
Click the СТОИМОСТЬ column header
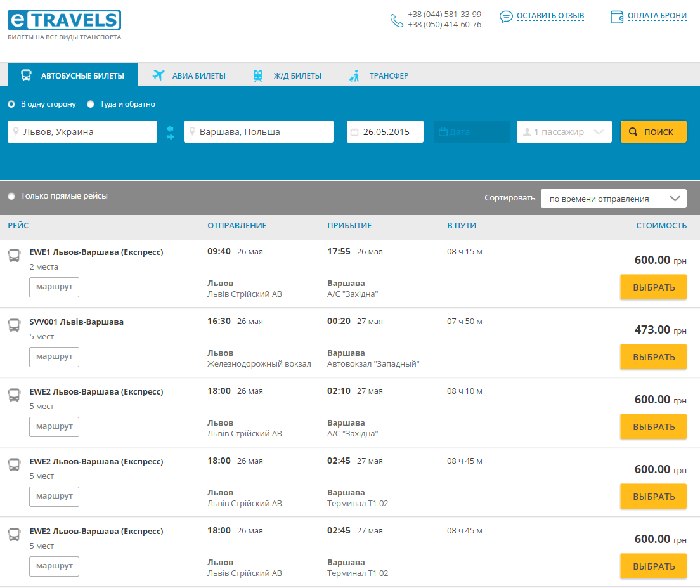click(661, 225)
